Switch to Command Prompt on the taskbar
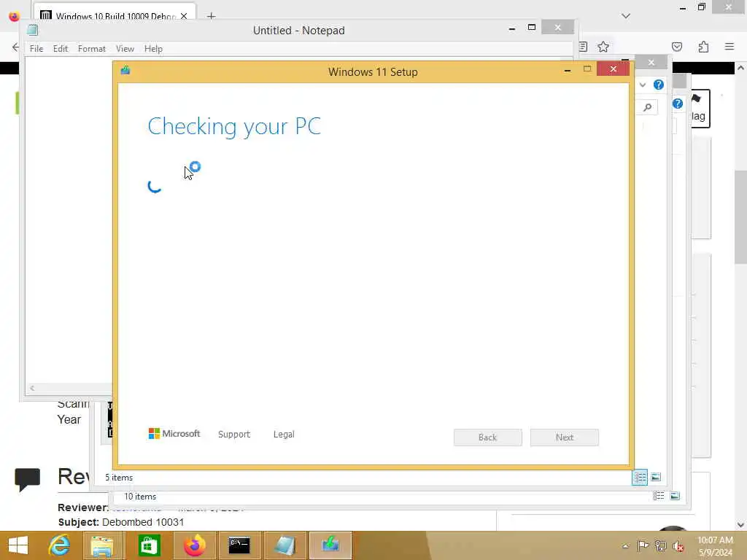The width and height of the screenshot is (747, 560). click(x=239, y=545)
